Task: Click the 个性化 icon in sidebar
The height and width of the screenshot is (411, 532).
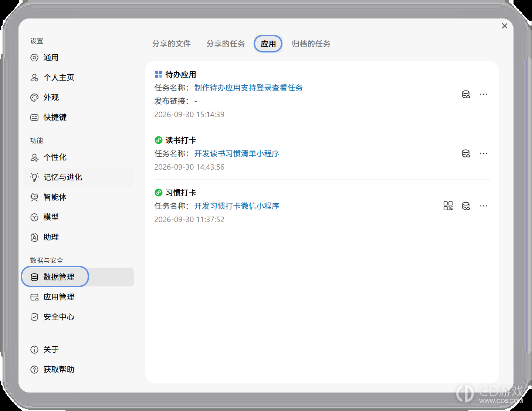Action: tap(34, 157)
